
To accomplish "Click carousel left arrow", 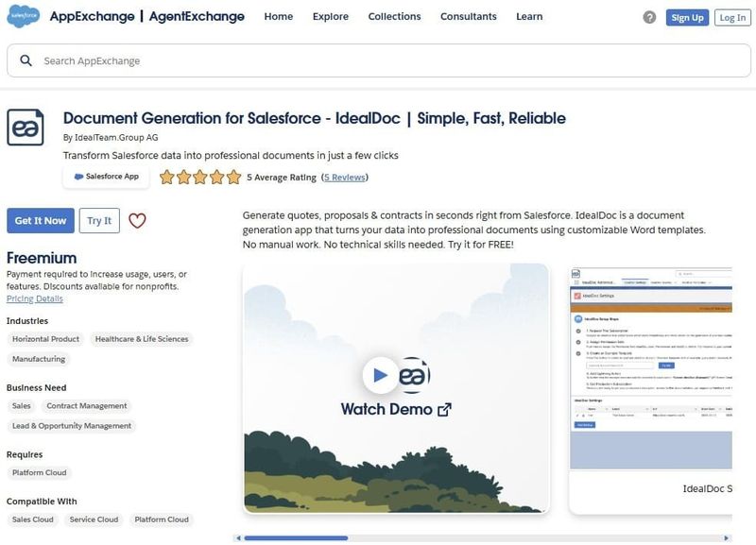I will pos(238,537).
